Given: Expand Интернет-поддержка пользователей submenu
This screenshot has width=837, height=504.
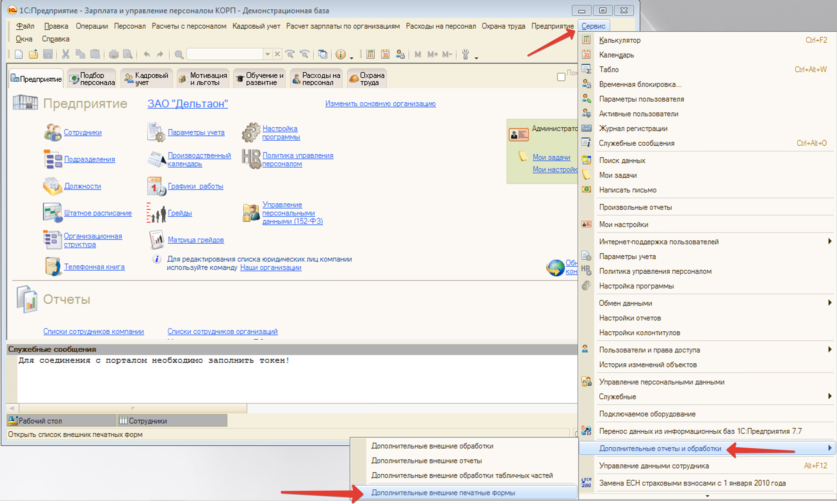Looking at the screenshot, I should point(830,241).
